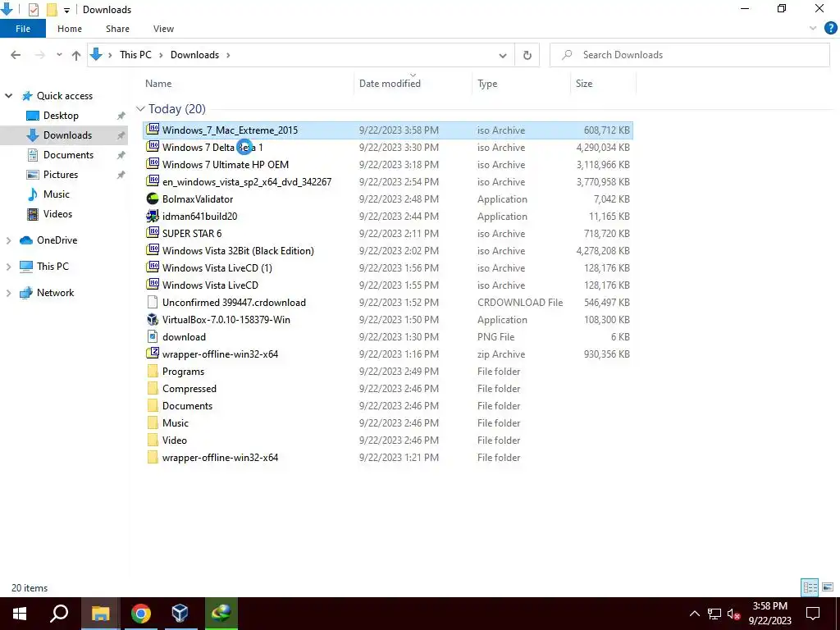Expand the Network tree node
Screen dimensions: 840x630
point(8,293)
